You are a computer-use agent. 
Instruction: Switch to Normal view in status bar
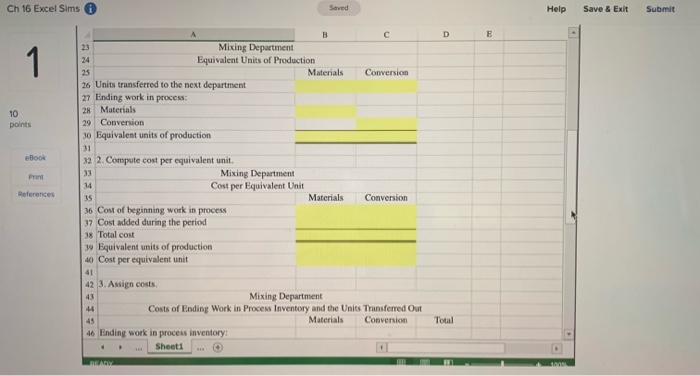[401, 362]
